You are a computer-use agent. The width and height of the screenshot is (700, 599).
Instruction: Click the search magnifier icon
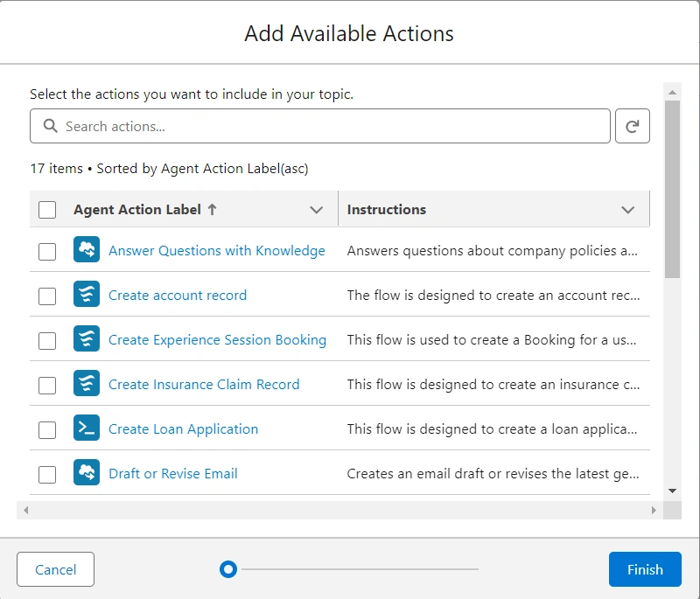50,126
